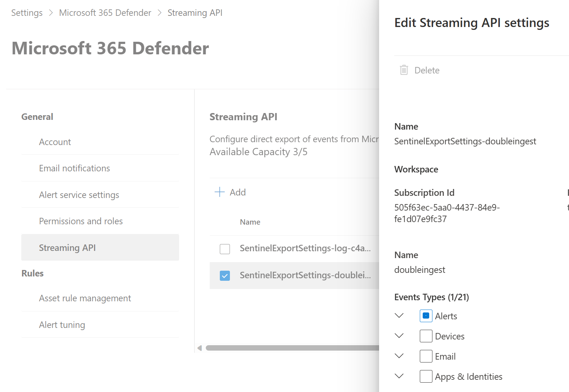The height and width of the screenshot is (392, 569).
Task: Click the Delete button label
Action: (x=427, y=70)
